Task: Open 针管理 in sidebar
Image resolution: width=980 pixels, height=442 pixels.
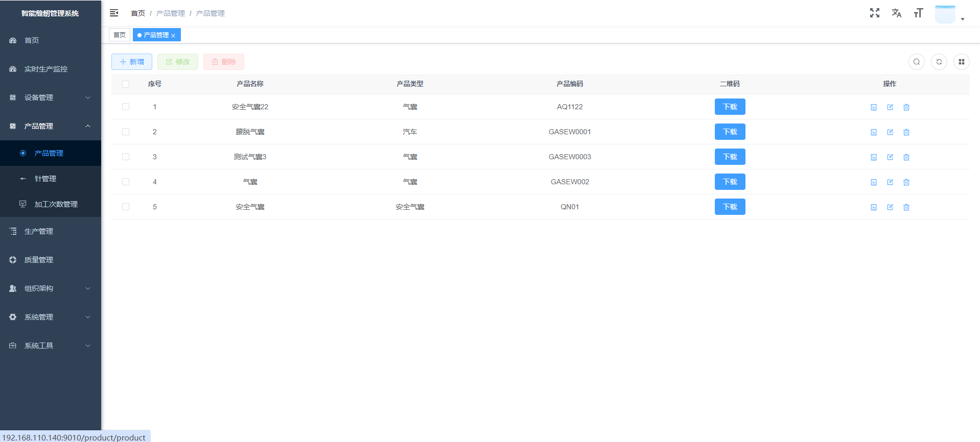Action: (x=45, y=179)
